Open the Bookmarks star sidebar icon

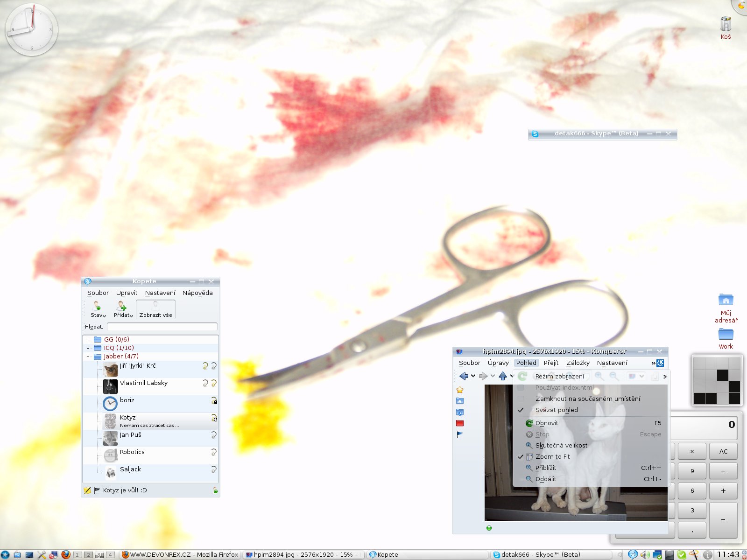pyautogui.click(x=460, y=390)
